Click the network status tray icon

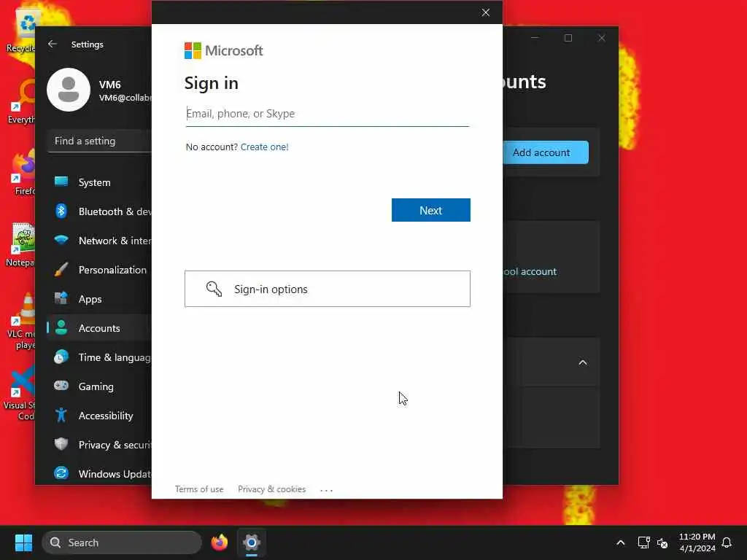pyautogui.click(x=643, y=542)
